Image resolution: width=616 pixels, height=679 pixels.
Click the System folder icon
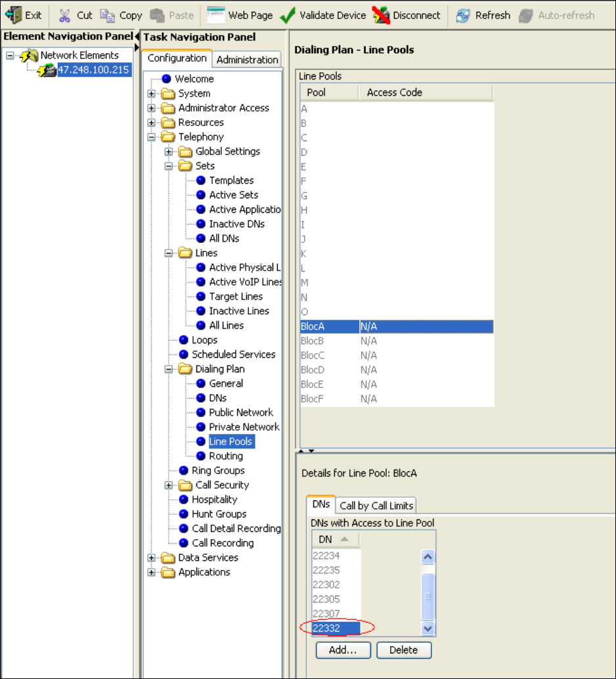tap(167, 93)
